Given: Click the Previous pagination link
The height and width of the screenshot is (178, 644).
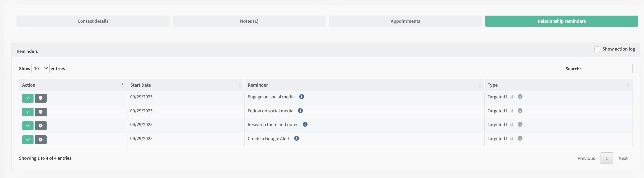Looking at the screenshot, I should [586, 158].
